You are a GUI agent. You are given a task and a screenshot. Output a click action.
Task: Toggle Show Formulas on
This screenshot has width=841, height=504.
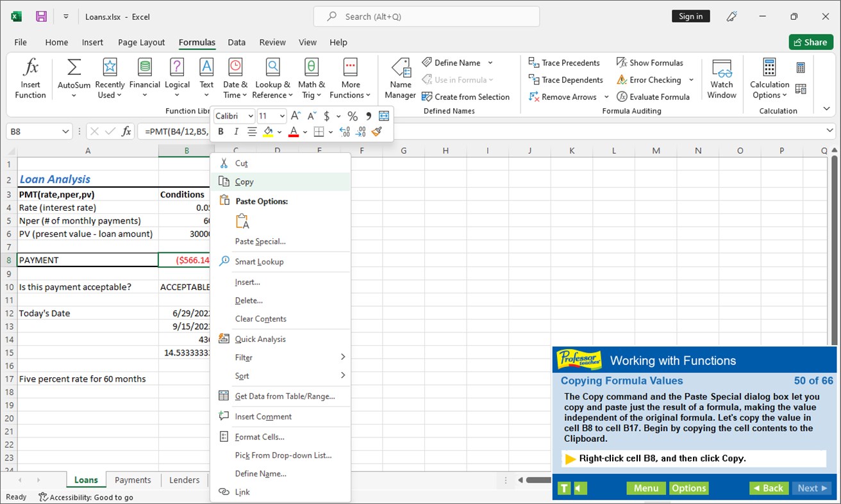(651, 62)
